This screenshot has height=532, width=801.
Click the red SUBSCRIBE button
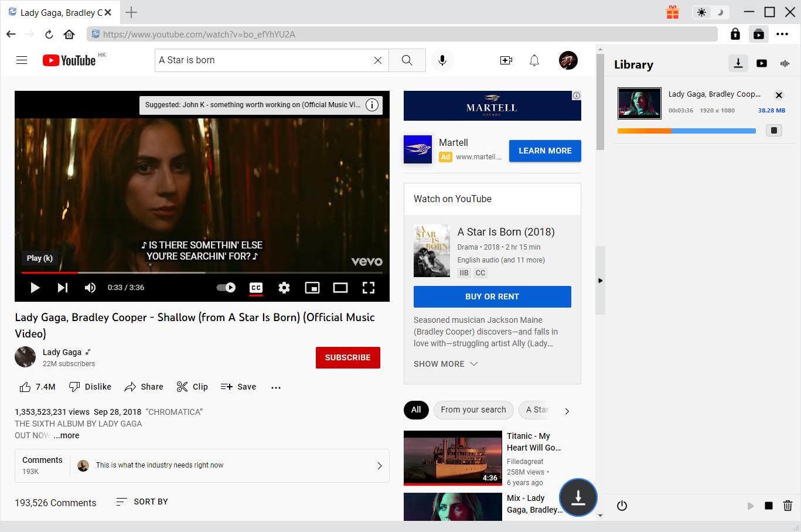click(x=347, y=357)
